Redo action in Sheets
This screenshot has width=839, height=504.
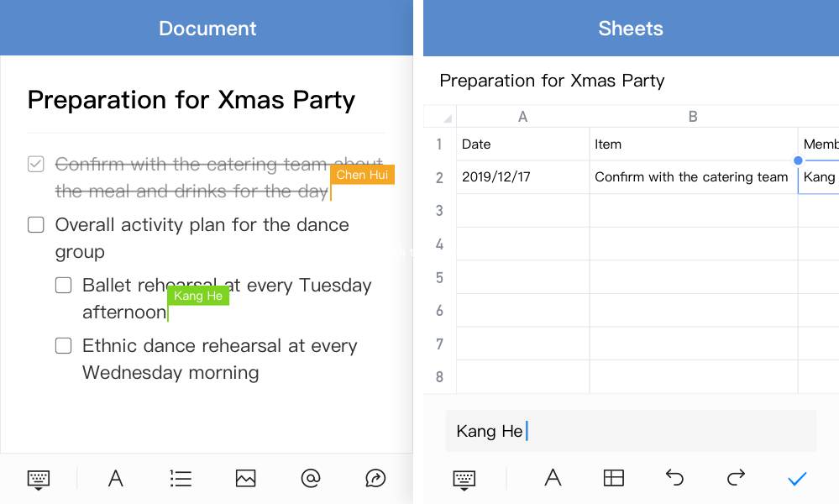tap(736, 478)
